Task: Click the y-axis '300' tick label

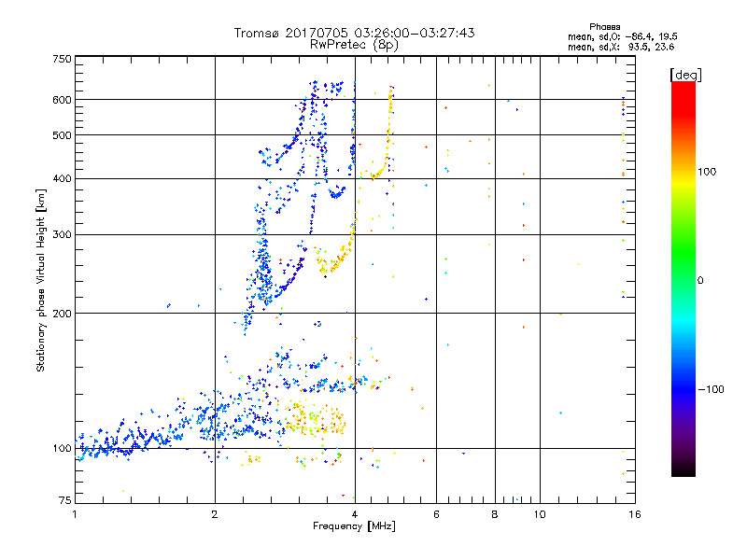Action: point(62,235)
